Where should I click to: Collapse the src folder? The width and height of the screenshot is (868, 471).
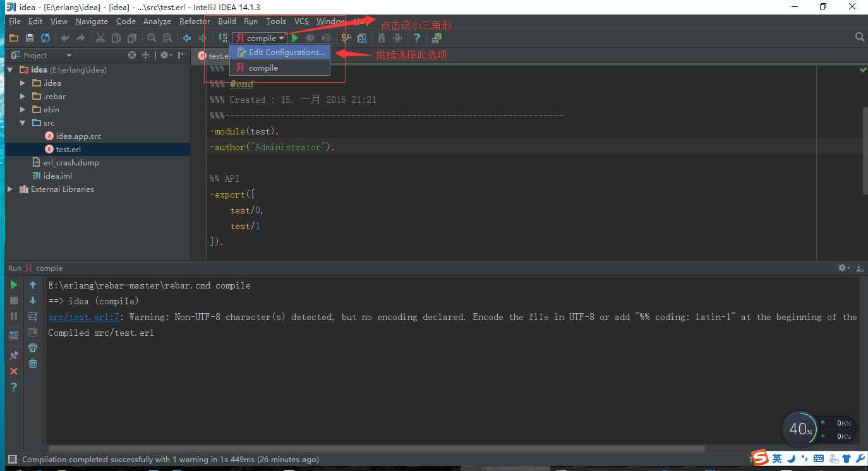click(23, 122)
